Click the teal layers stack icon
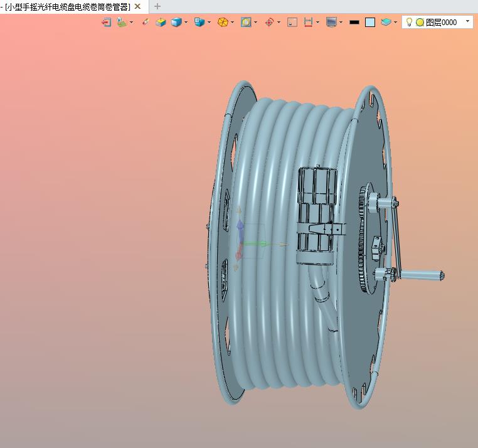 [x=386, y=22]
